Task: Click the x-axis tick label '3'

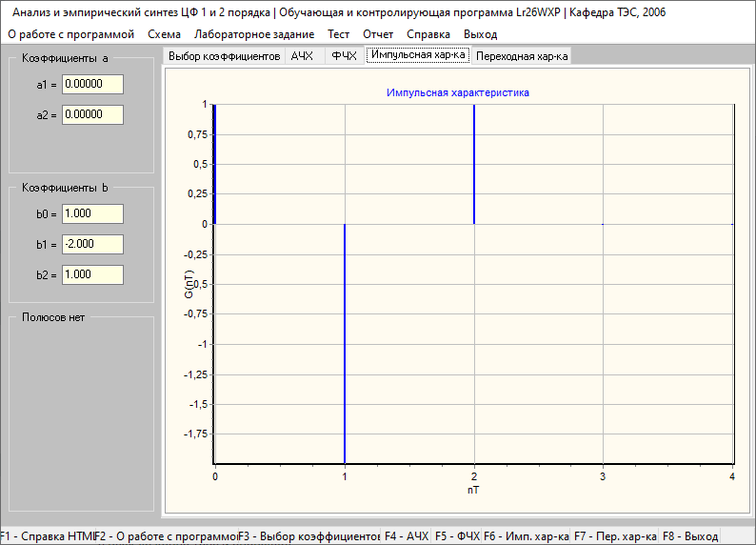Action: pyautogui.click(x=603, y=476)
